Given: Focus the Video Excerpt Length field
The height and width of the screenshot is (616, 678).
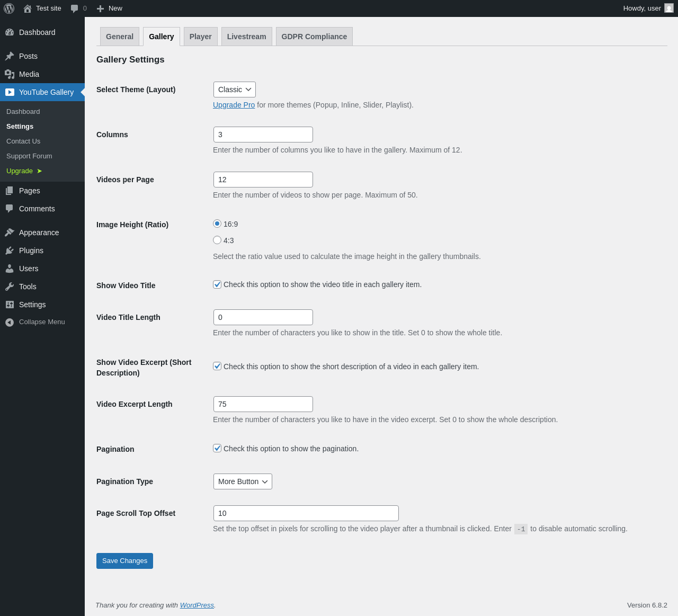Looking at the screenshot, I should 263,404.
